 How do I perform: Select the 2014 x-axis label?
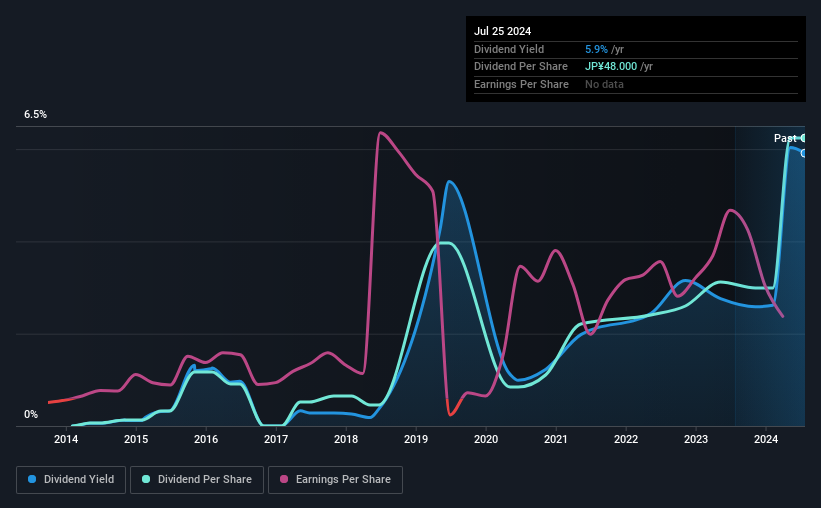pyautogui.click(x=66, y=439)
